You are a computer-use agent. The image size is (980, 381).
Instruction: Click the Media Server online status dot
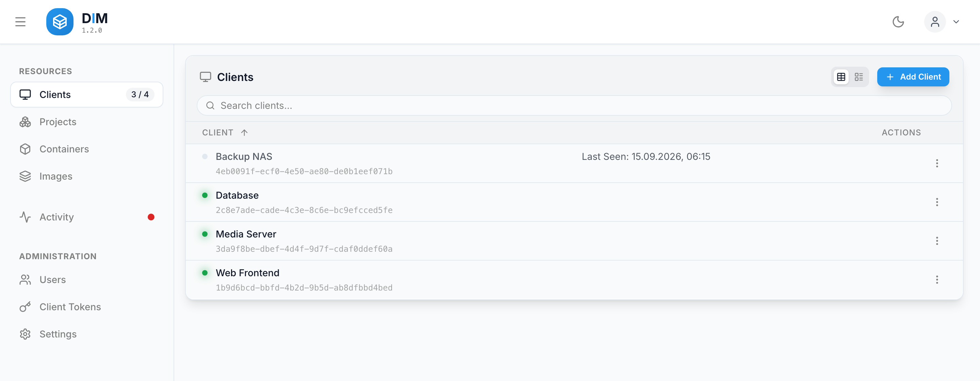205,234
